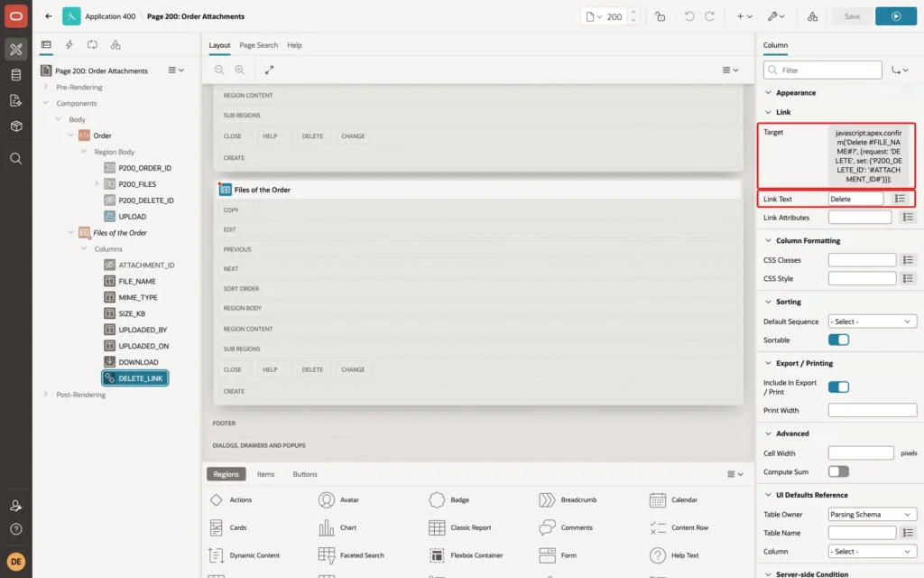Open the rendering tree menu dropdown
Viewport: 924px width, 578px height.
coord(176,70)
